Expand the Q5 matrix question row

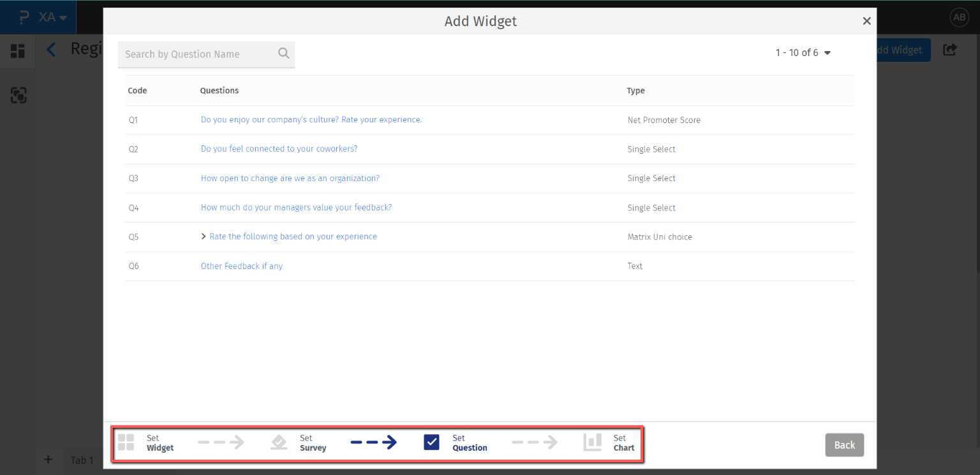point(204,237)
